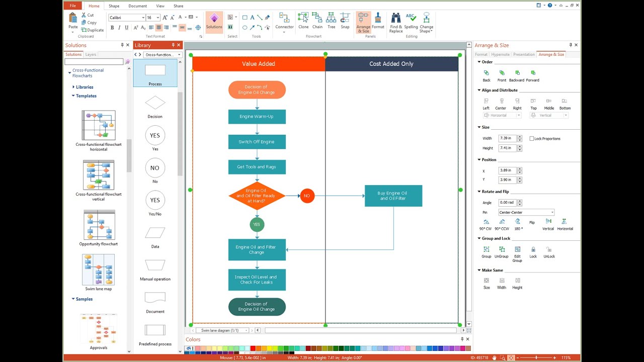
Task: Open the File menu
Action: coord(73,6)
